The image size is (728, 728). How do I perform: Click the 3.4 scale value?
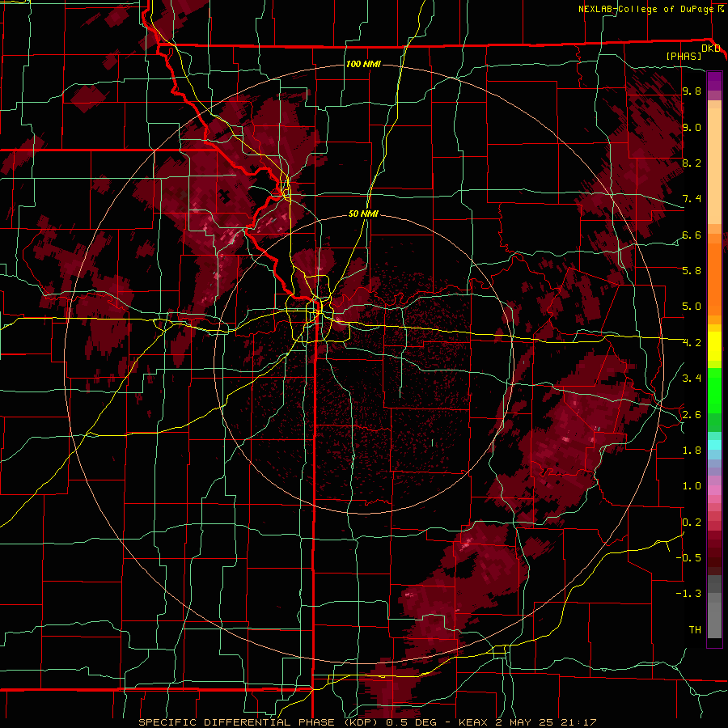pyautogui.click(x=692, y=378)
